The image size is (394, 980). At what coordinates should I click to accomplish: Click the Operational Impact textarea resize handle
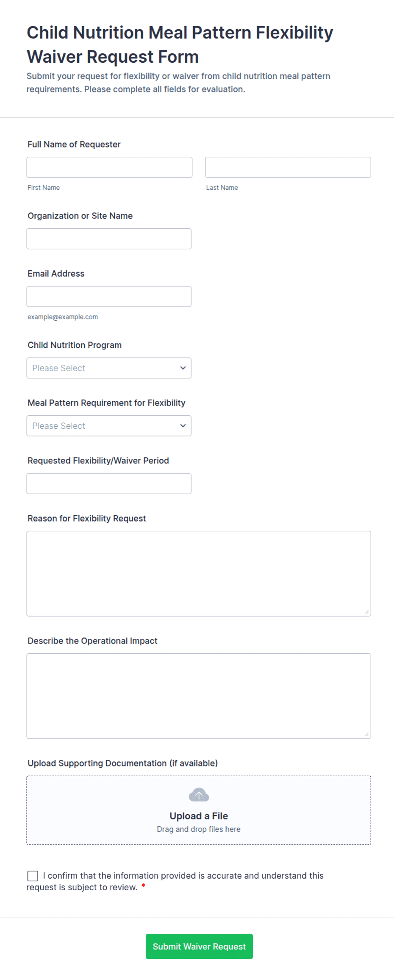pyautogui.click(x=366, y=734)
